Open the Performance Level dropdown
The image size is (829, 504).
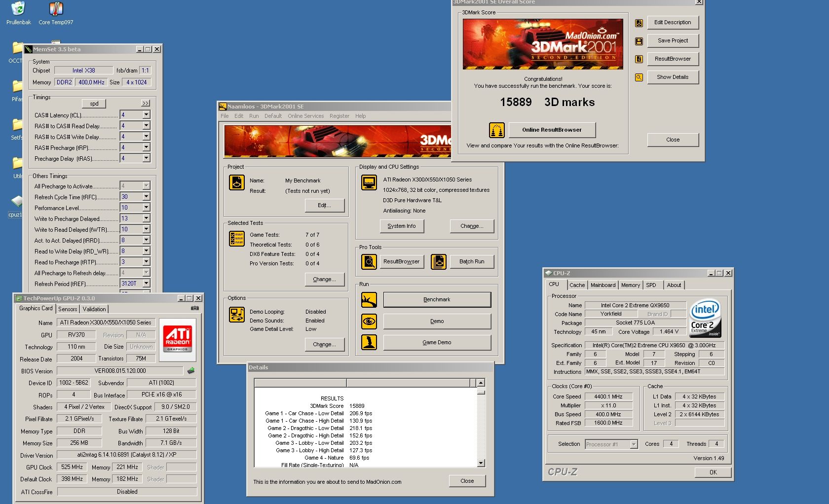pyautogui.click(x=146, y=208)
